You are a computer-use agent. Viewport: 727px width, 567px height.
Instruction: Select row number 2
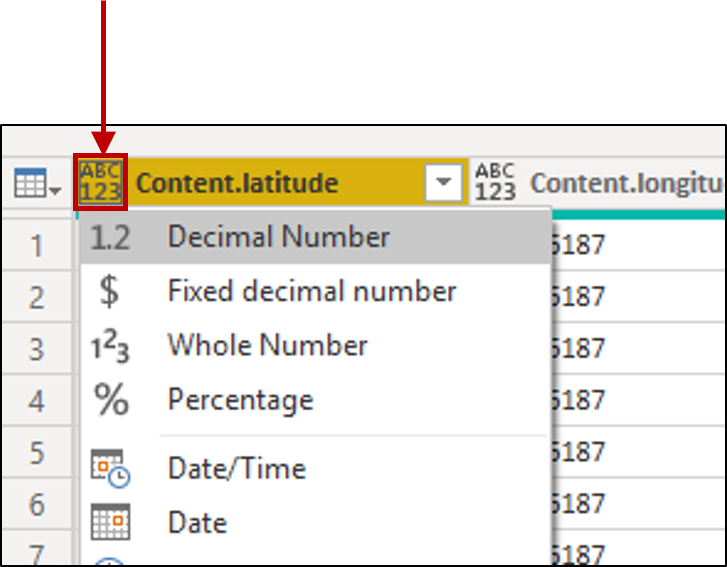37,297
